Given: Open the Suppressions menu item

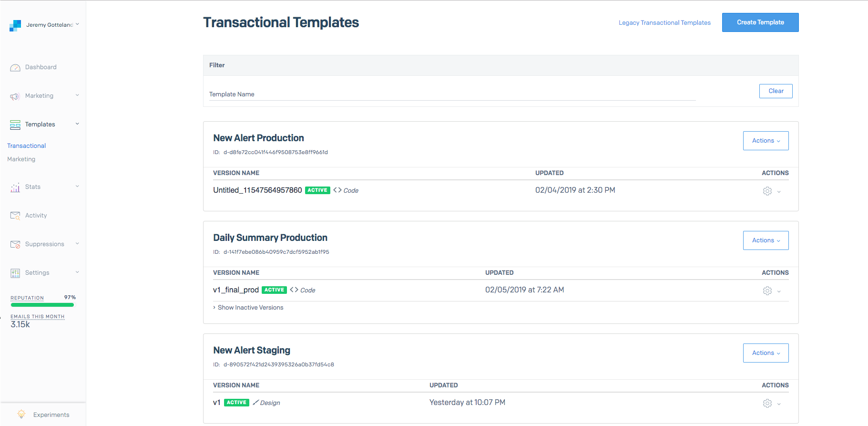Looking at the screenshot, I should [x=44, y=244].
